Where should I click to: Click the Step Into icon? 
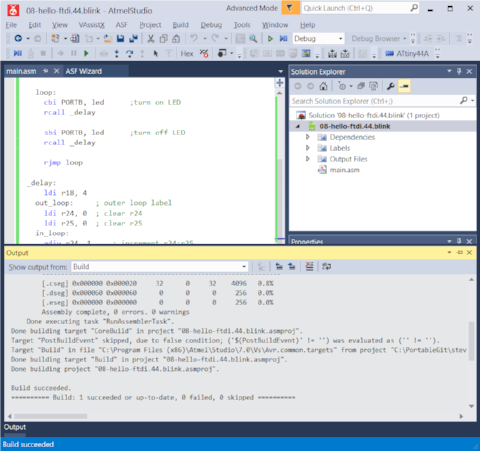[x=117, y=53]
